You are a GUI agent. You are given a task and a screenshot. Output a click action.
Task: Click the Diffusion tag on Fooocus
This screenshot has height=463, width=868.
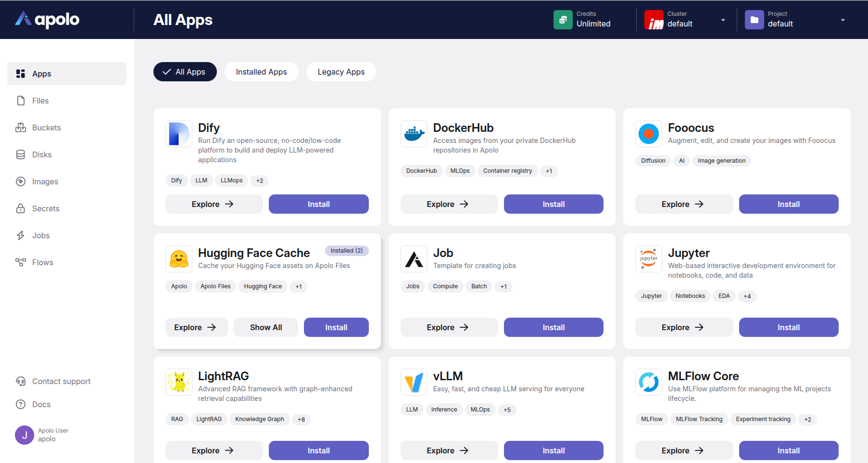(653, 161)
